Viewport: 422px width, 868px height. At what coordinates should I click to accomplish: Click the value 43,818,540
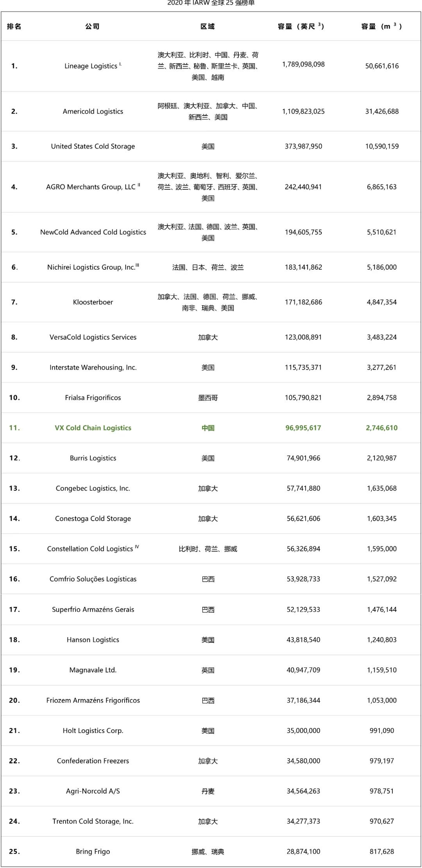(x=304, y=640)
